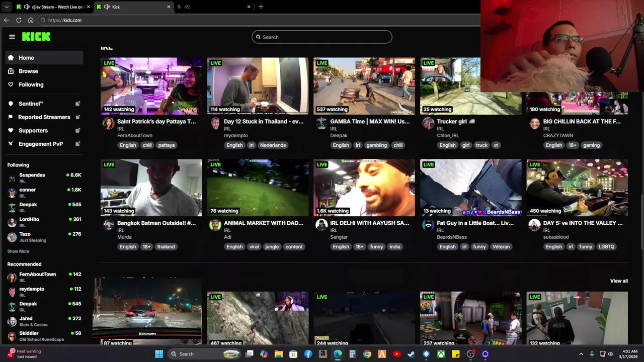Open a new browser tab
Image resolution: width=644 pixels, height=362 pixels.
(261, 7)
